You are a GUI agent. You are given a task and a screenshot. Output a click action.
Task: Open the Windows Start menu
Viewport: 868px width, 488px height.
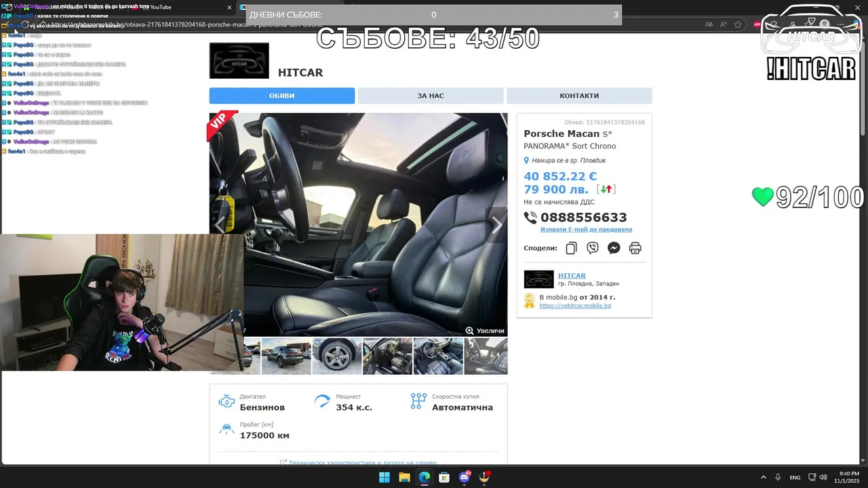(384, 477)
